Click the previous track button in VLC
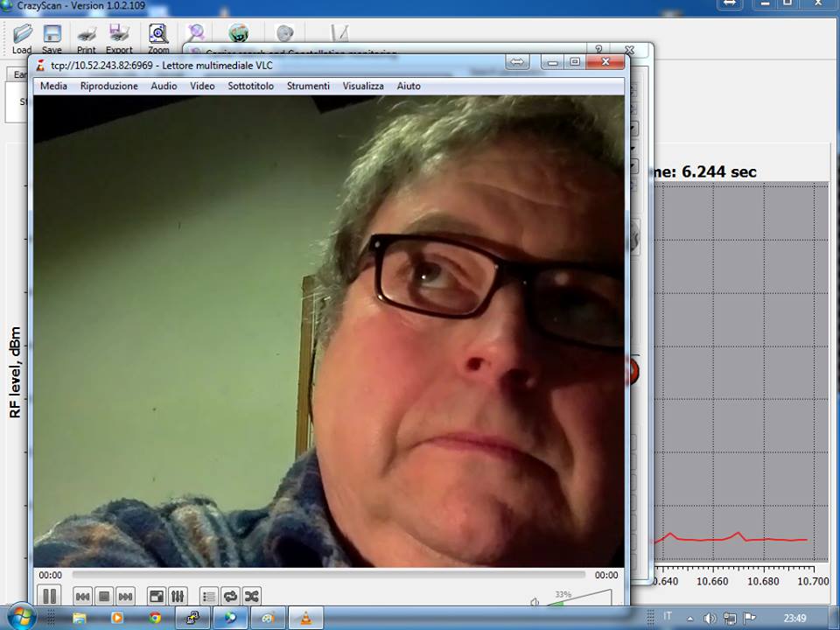Image resolution: width=840 pixels, height=630 pixels. click(x=82, y=597)
